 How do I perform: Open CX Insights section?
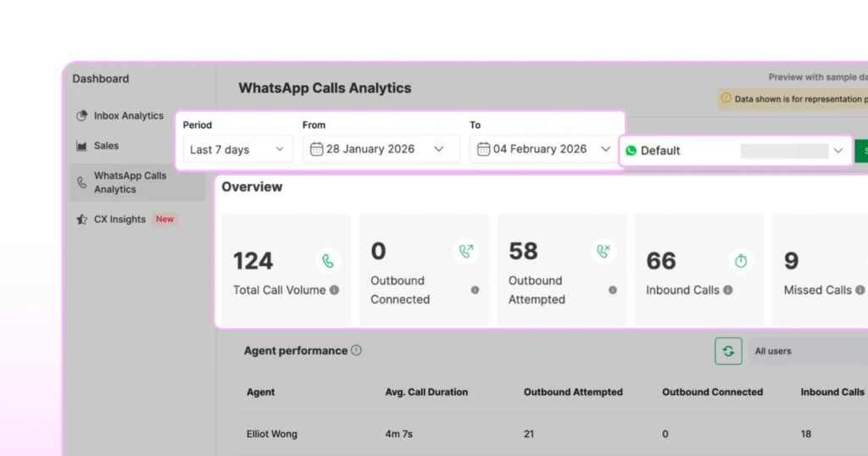[120, 220]
